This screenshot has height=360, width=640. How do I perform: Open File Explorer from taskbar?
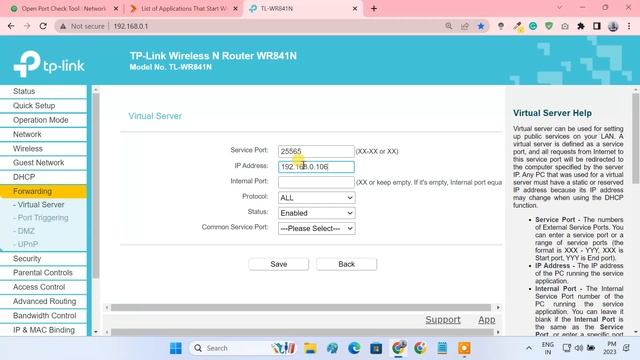(x=310, y=348)
